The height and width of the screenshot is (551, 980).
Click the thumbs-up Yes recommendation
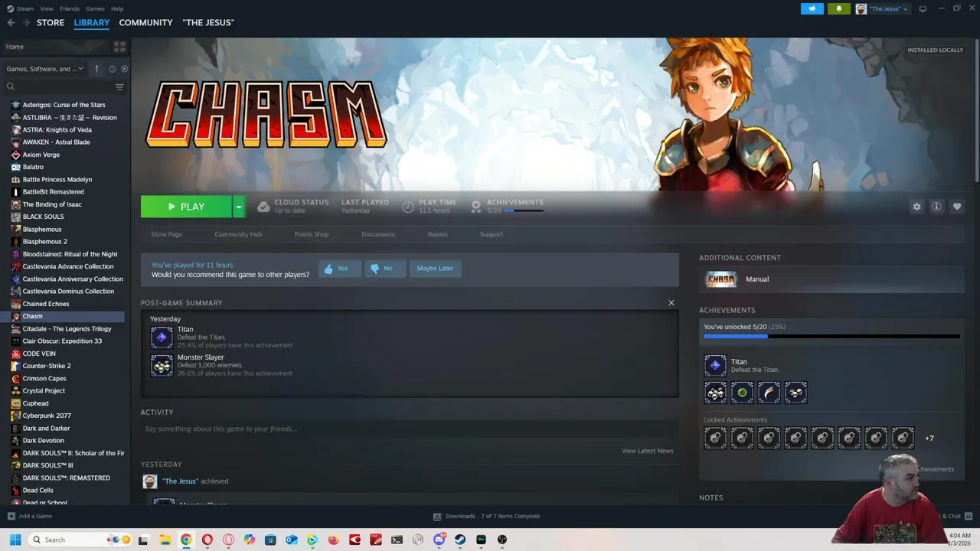point(339,269)
